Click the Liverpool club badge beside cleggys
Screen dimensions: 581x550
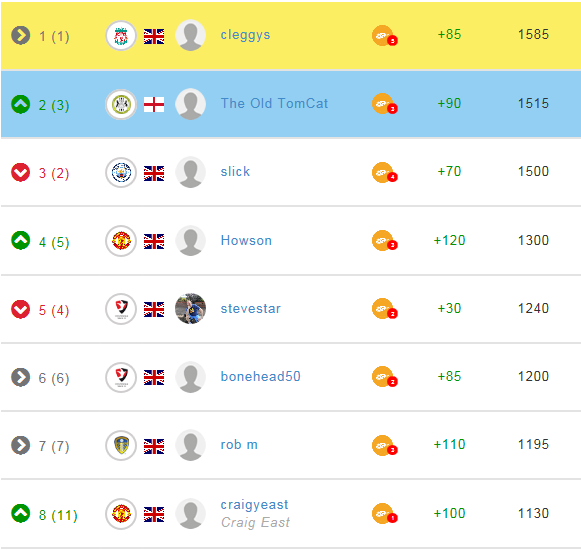click(x=121, y=36)
